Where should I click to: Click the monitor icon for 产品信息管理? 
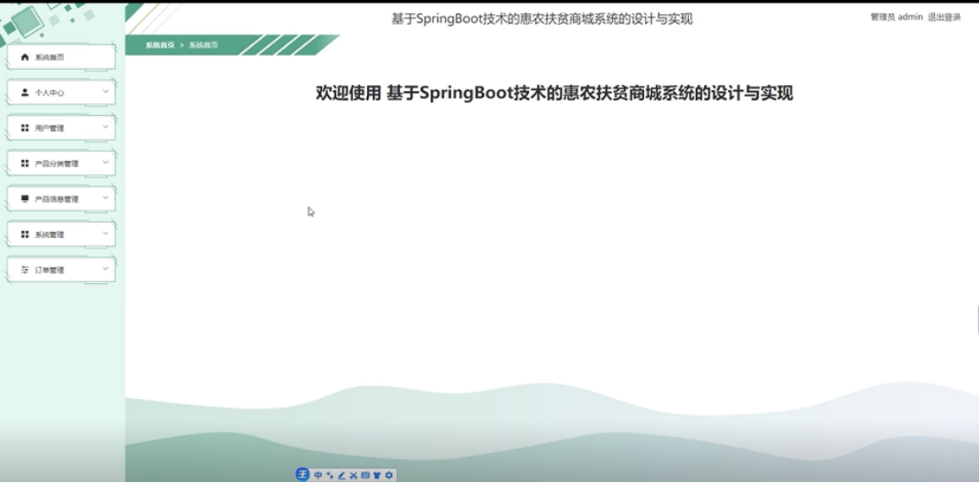point(25,199)
